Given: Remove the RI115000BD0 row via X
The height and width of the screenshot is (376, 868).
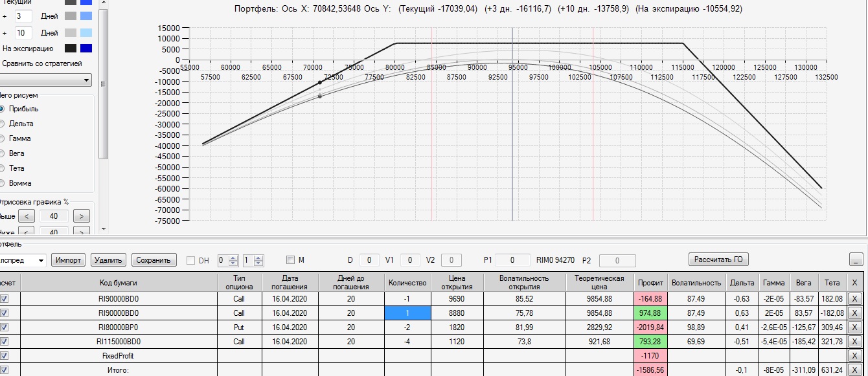Looking at the screenshot, I should (855, 341).
